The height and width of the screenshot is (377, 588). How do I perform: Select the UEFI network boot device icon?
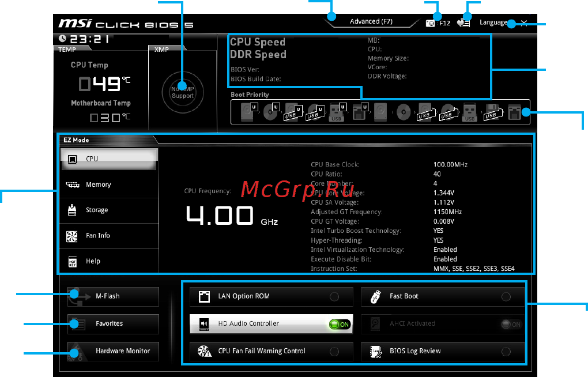click(x=360, y=111)
